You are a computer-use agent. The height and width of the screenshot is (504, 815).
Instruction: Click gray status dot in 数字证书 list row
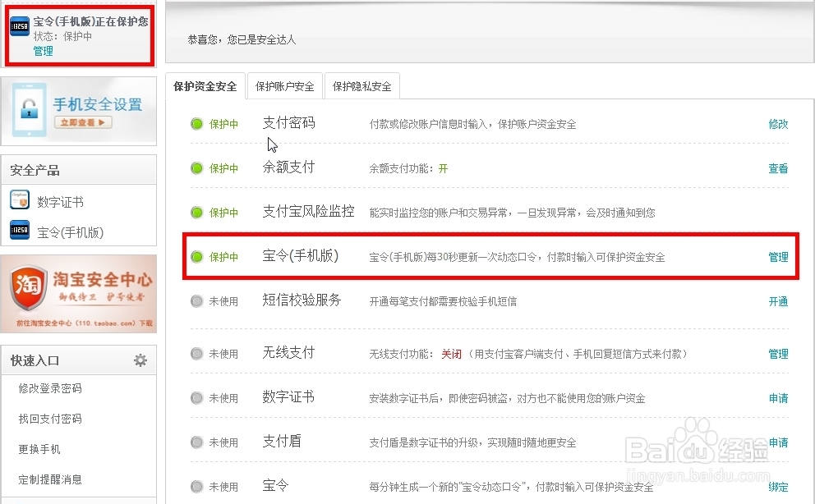click(x=196, y=398)
